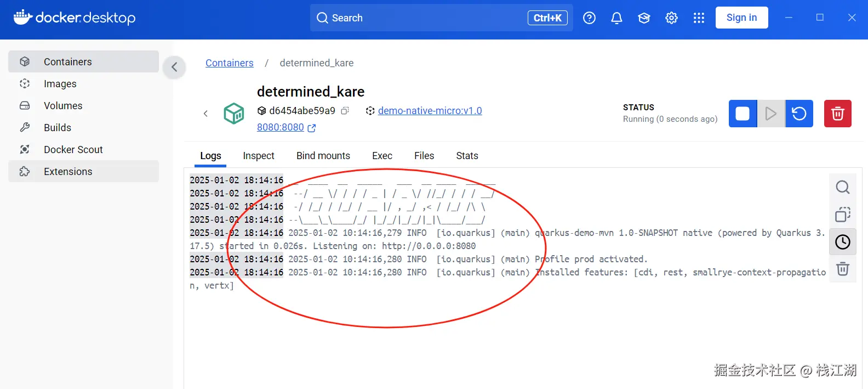Select the Logs tab
The height and width of the screenshot is (389, 868).
click(210, 156)
